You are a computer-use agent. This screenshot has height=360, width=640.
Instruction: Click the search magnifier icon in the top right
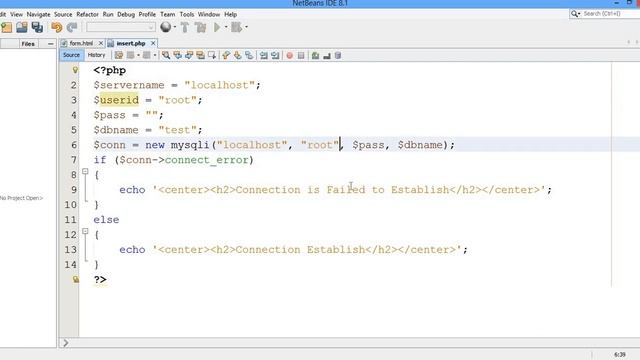575,14
